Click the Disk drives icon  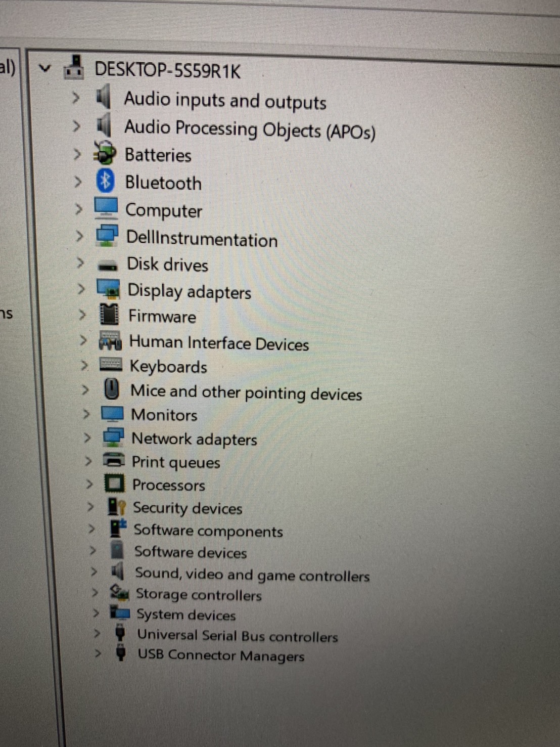click(x=108, y=266)
